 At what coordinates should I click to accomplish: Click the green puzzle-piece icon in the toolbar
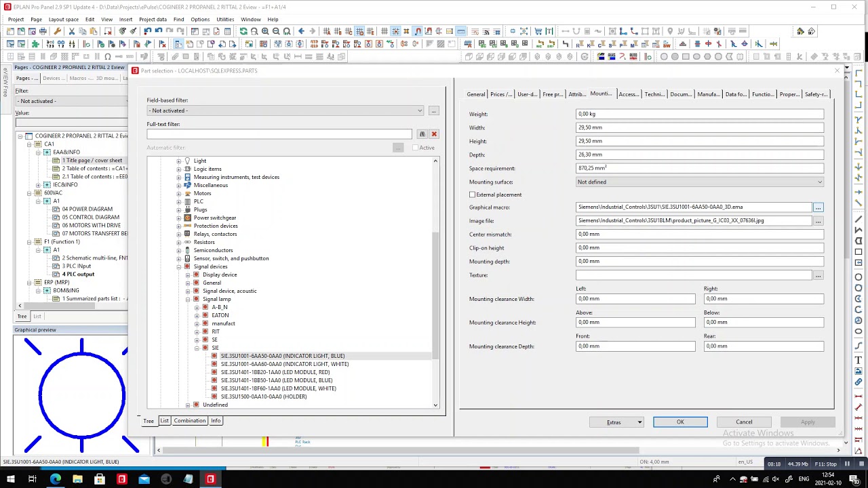tap(35, 44)
